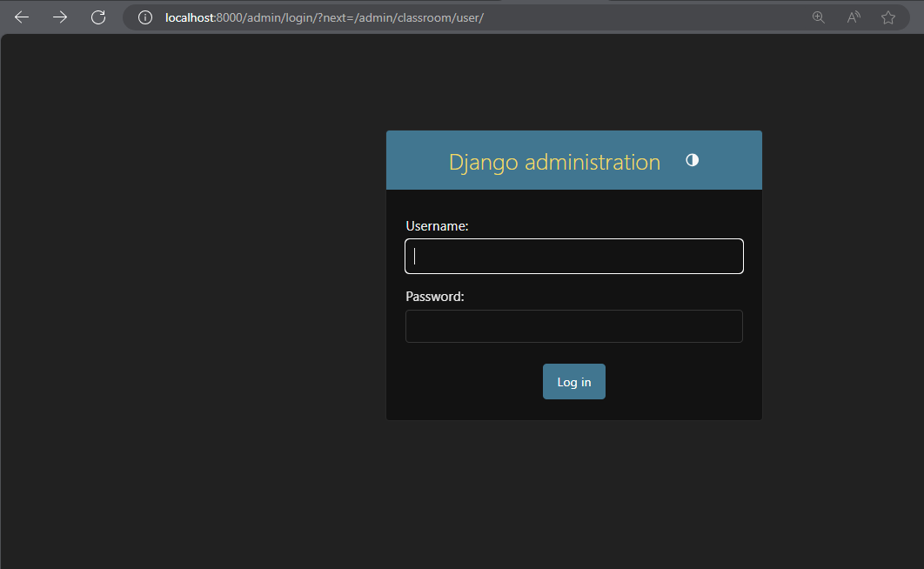Focus the Username input field
Image resolution: width=924 pixels, height=569 pixels.
coord(573,256)
